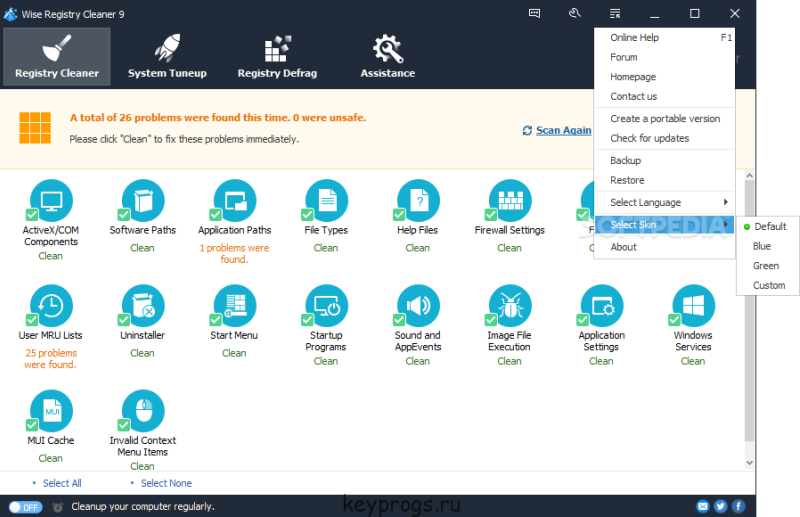
Task: Choose Restore from the menu
Action: tap(664, 180)
